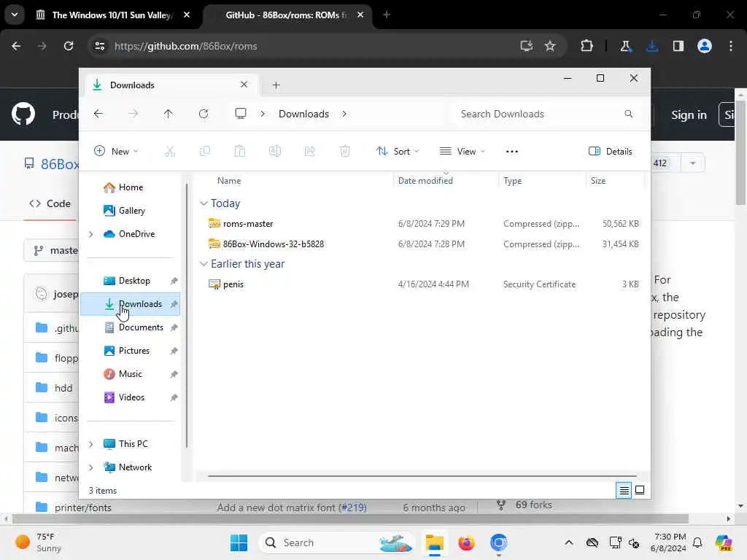Click Sign in on GitHub
The width and height of the screenshot is (747, 560).
(689, 114)
